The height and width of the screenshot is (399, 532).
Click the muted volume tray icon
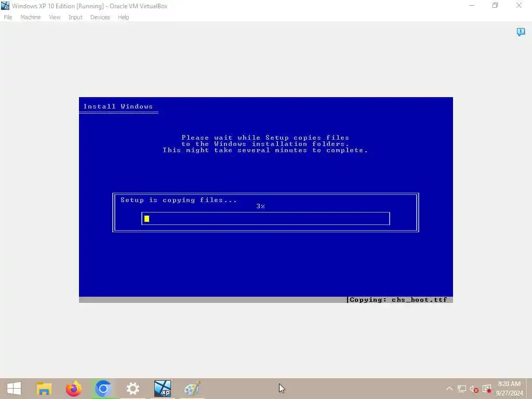[x=474, y=389]
